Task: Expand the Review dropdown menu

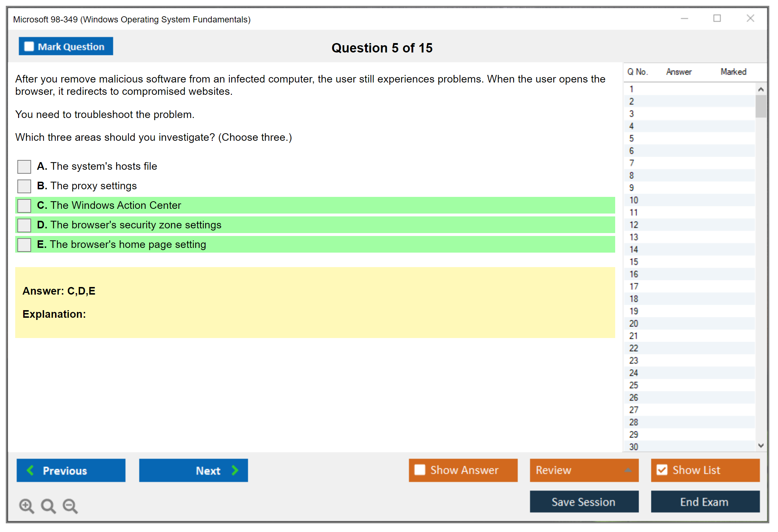Action: coord(628,470)
